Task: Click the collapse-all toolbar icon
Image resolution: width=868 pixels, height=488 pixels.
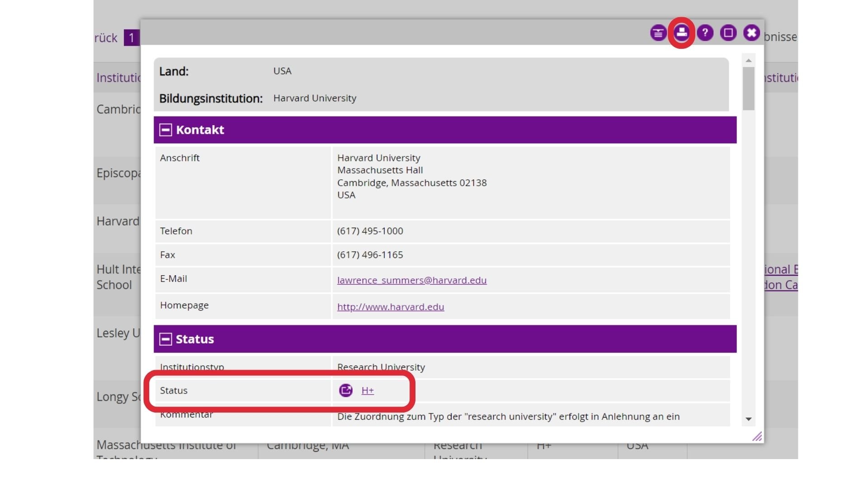Action: pos(658,33)
